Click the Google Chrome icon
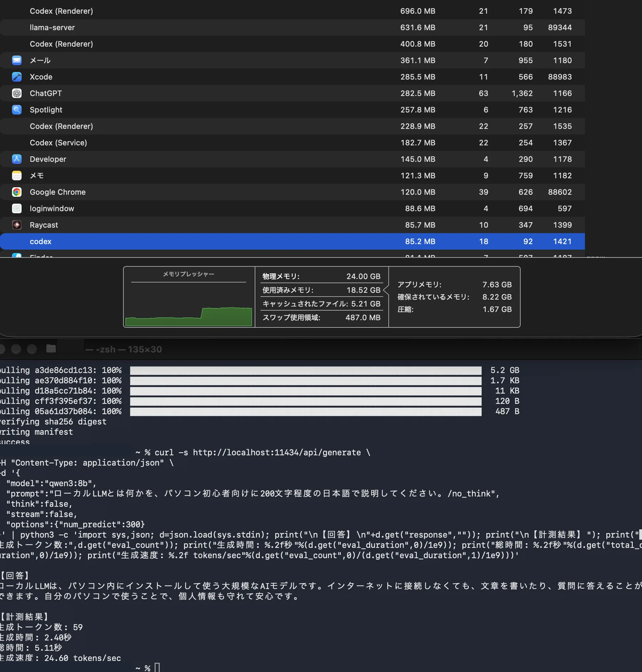The height and width of the screenshot is (672, 642). point(17,192)
